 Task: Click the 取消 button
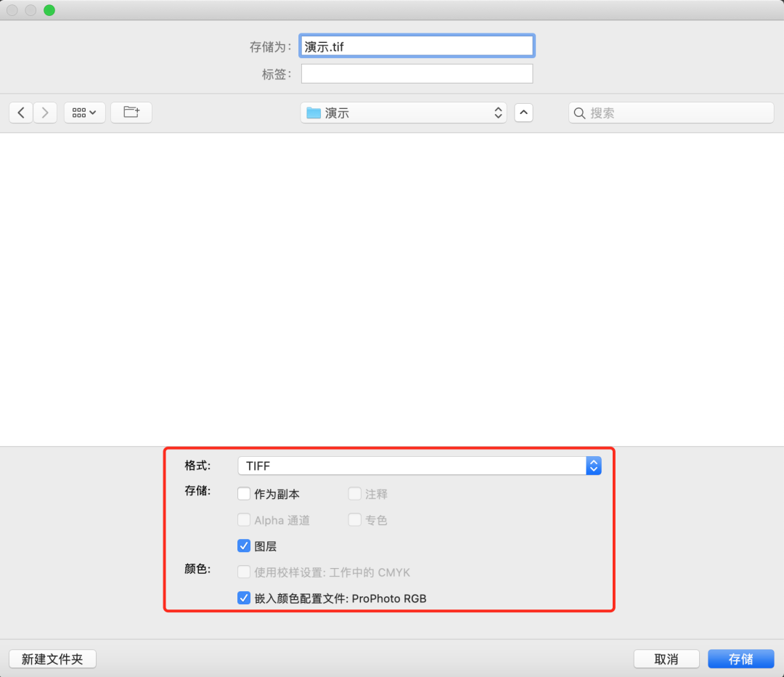pos(666,659)
